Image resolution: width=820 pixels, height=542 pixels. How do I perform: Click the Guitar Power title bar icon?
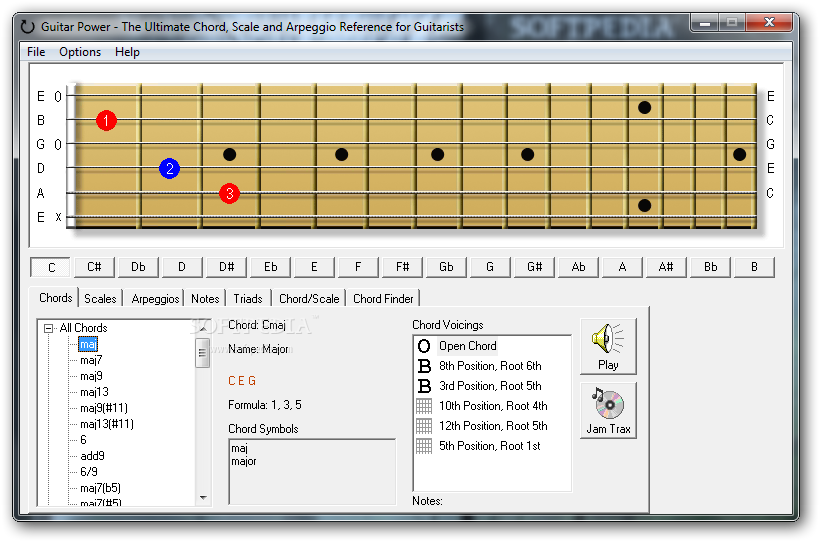pyautogui.click(x=27, y=26)
